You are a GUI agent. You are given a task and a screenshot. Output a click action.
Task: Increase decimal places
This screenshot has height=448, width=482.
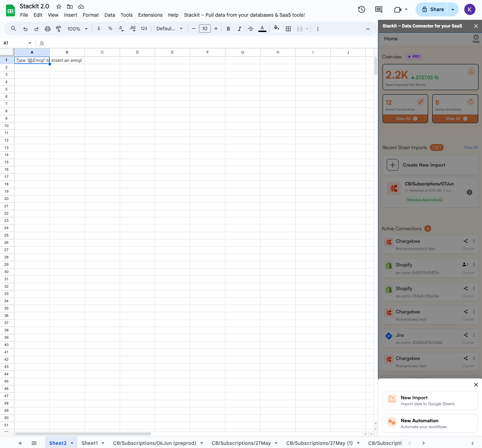(x=132, y=29)
